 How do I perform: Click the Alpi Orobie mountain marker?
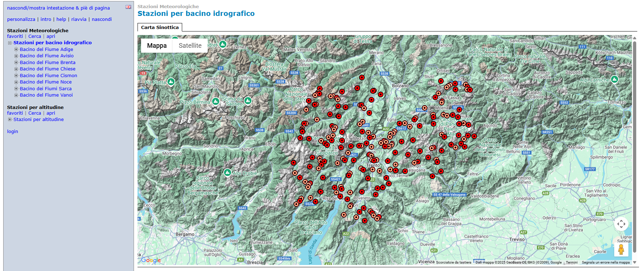click(228, 173)
